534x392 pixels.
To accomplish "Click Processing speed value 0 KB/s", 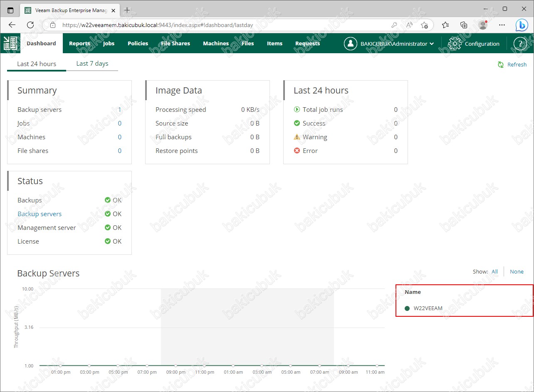I will click(250, 109).
